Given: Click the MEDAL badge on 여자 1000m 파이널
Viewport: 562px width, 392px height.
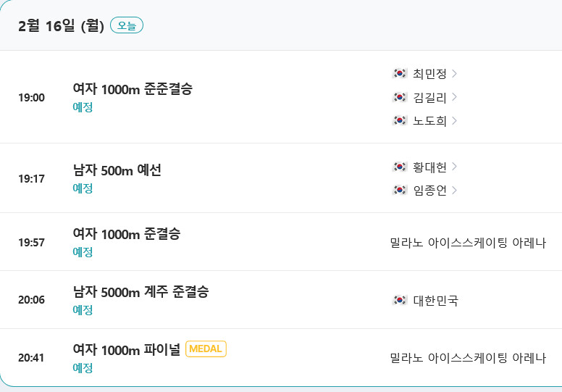Looking at the screenshot, I should coord(206,349).
